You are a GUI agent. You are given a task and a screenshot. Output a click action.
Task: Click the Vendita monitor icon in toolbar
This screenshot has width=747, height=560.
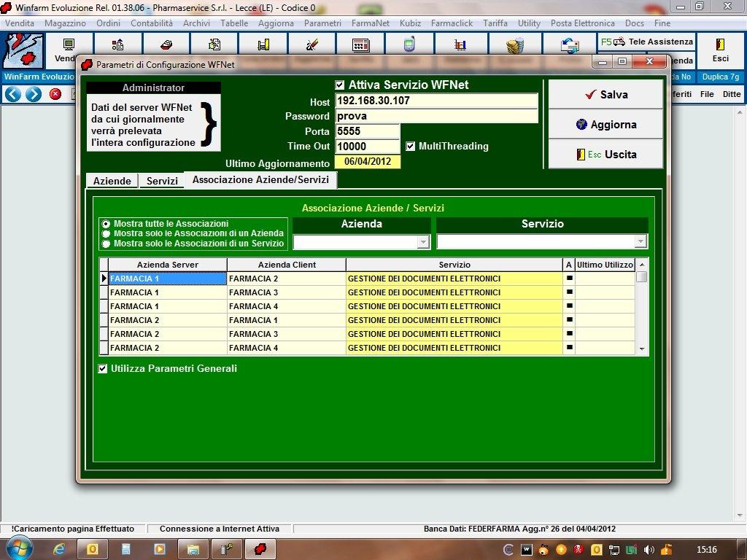pyautogui.click(x=69, y=45)
